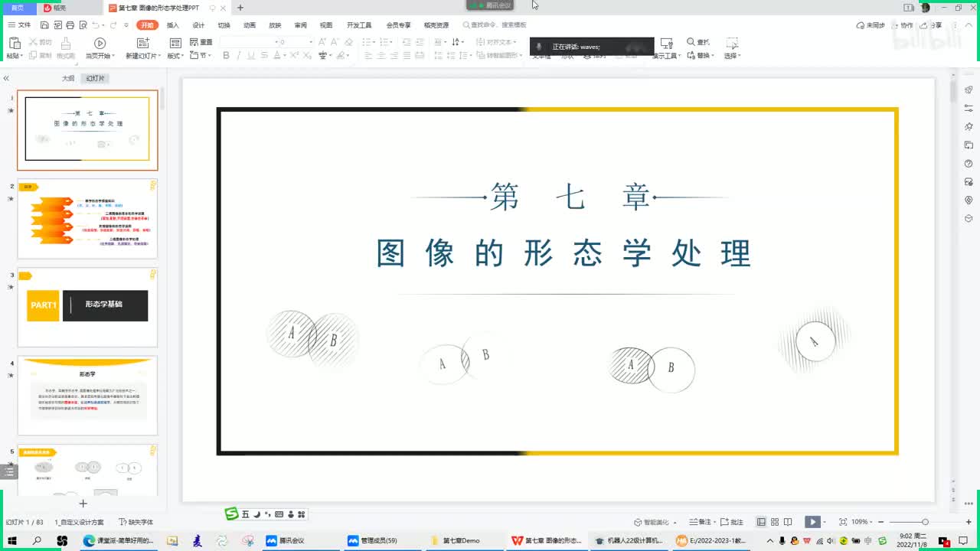980x551 pixels.
Task: Toggle Smart Beautify (智能美化) option
Action: [x=657, y=522]
